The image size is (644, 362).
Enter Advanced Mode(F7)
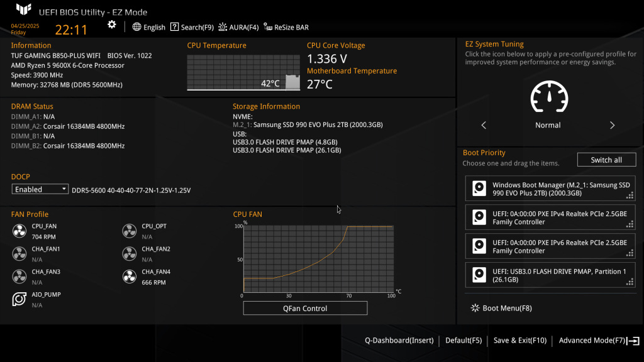click(x=592, y=340)
